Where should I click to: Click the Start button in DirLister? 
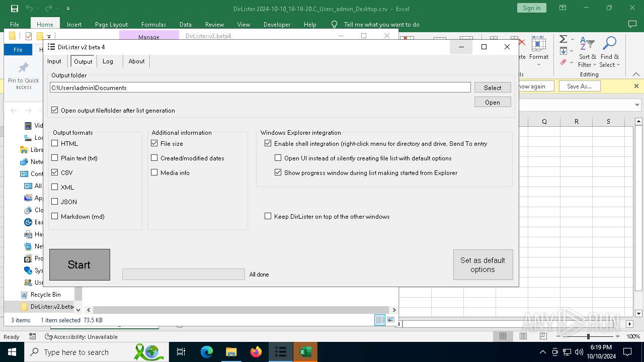[x=79, y=264]
